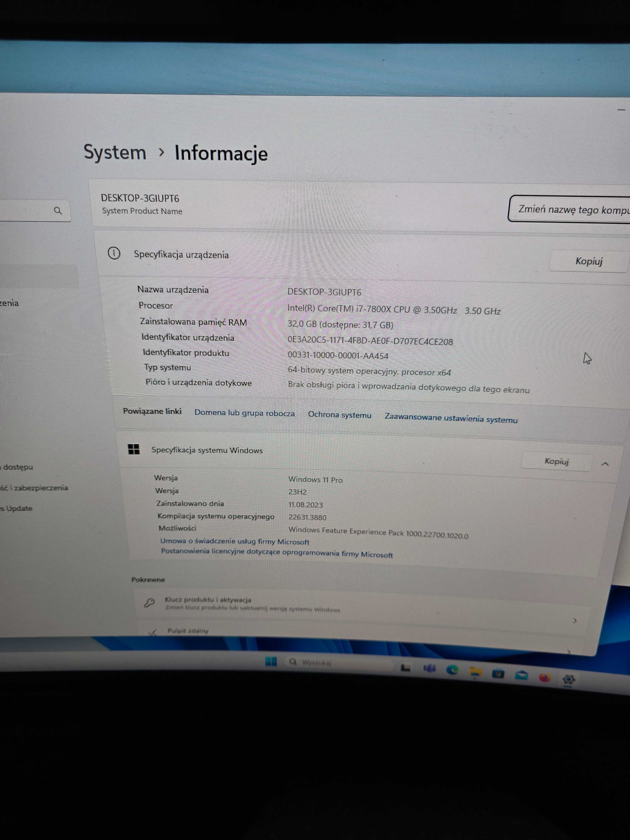The width and height of the screenshot is (630, 840).
Task: Open Postanowienia licencyjne dotyczące oprogramowania link
Action: pyautogui.click(x=277, y=553)
